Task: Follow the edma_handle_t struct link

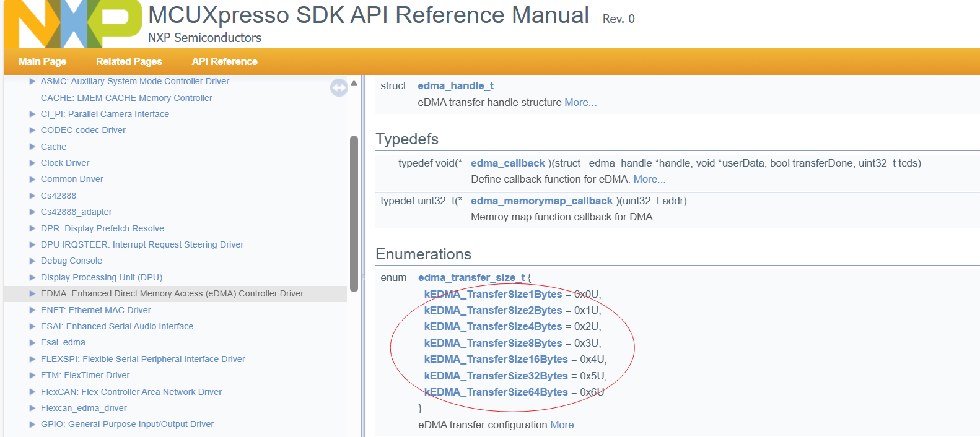Action: (455, 85)
